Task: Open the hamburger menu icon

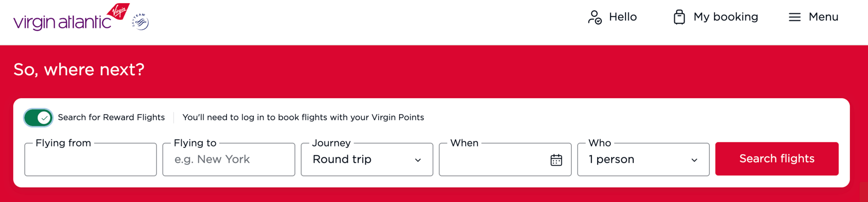Action: click(x=794, y=17)
